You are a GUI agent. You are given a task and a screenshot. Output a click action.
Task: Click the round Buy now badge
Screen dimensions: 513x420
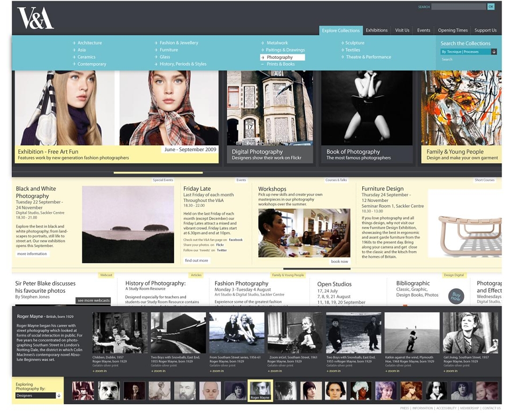[x=456, y=297]
